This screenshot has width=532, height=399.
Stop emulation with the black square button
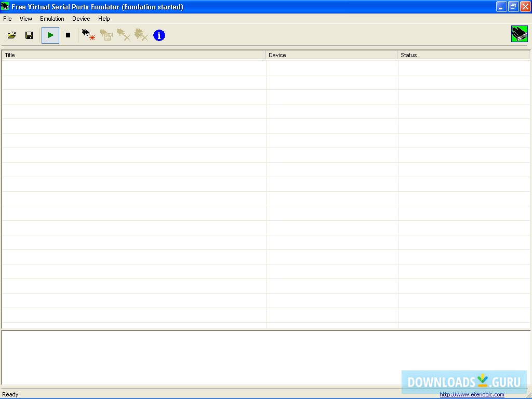click(x=68, y=35)
